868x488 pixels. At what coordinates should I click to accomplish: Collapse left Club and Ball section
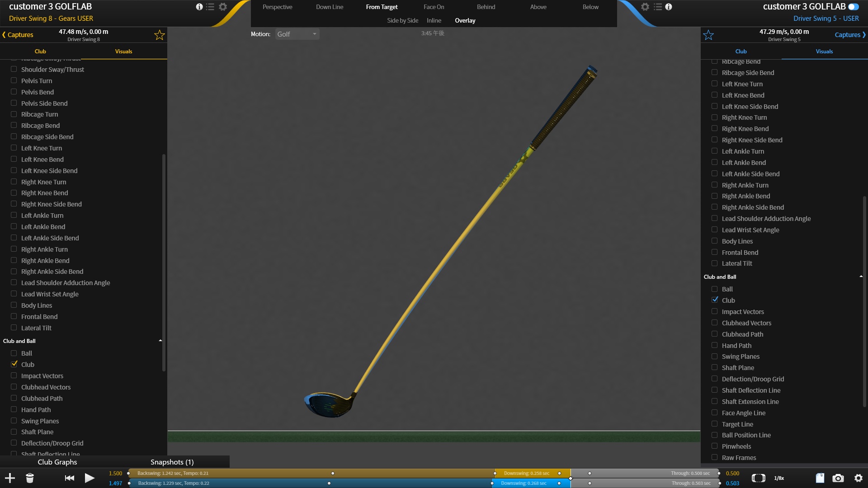pos(160,341)
